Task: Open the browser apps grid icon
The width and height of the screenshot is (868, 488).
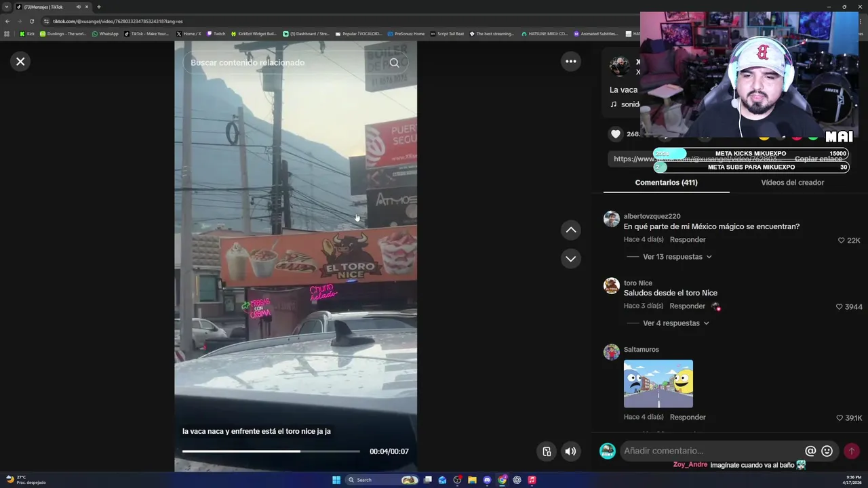Action: click(x=7, y=34)
